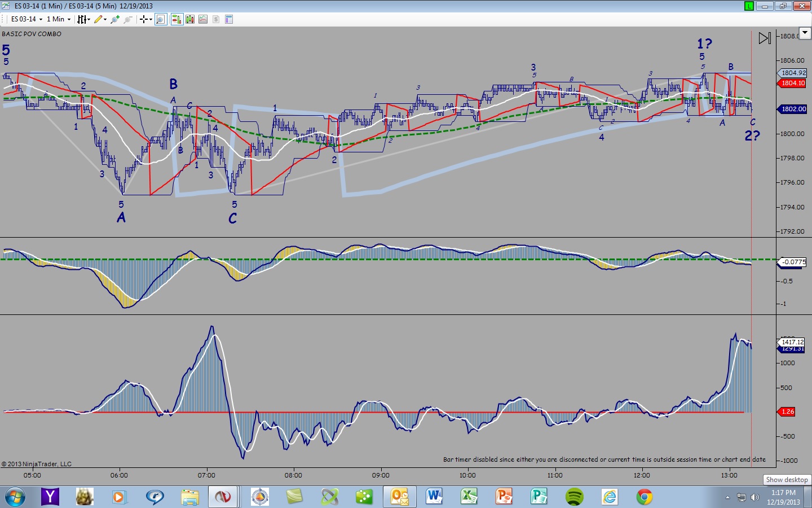The height and width of the screenshot is (508, 812).
Task: Open the chart style bars dropdown
Action: tap(83, 19)
